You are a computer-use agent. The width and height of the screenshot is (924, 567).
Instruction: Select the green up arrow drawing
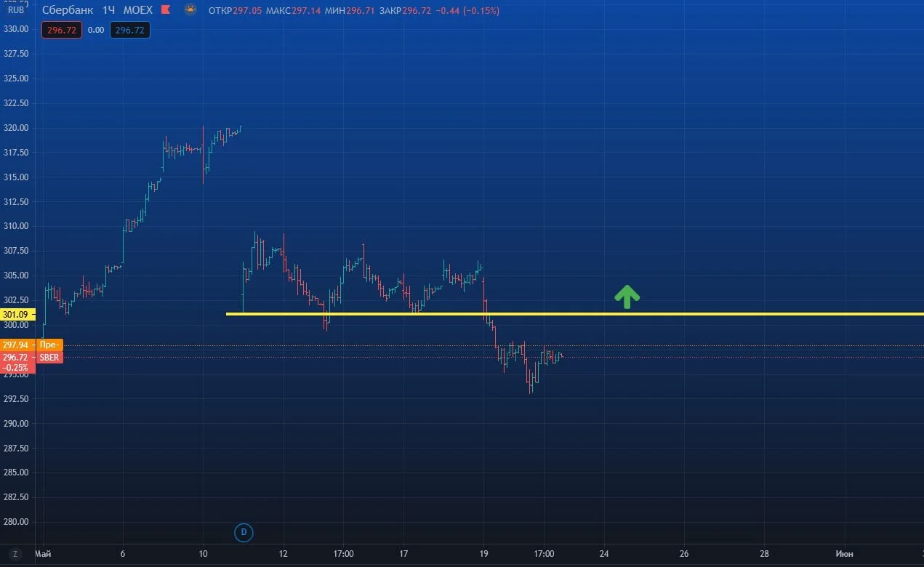[627, 295]
